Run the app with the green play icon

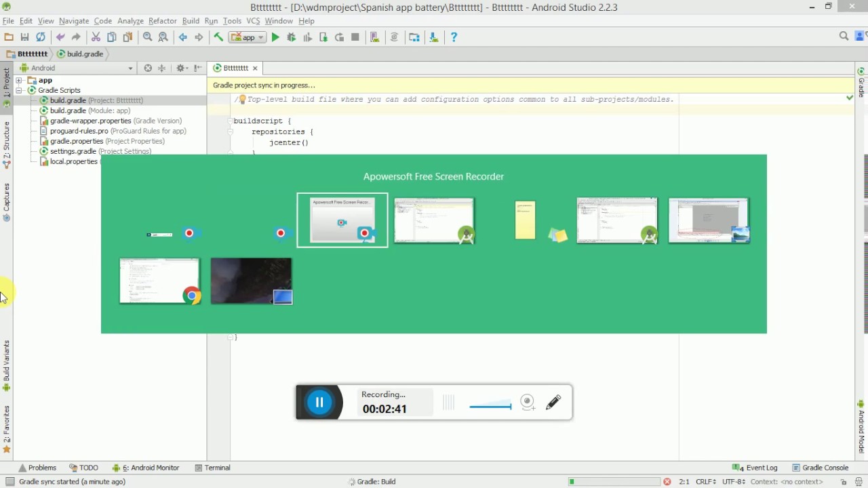275,37
